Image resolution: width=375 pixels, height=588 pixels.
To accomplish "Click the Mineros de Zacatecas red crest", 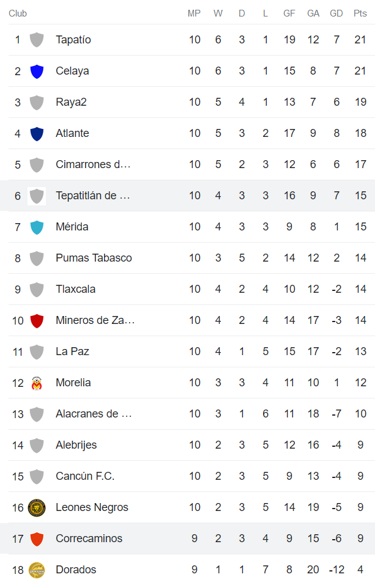I will pos(37,320).
